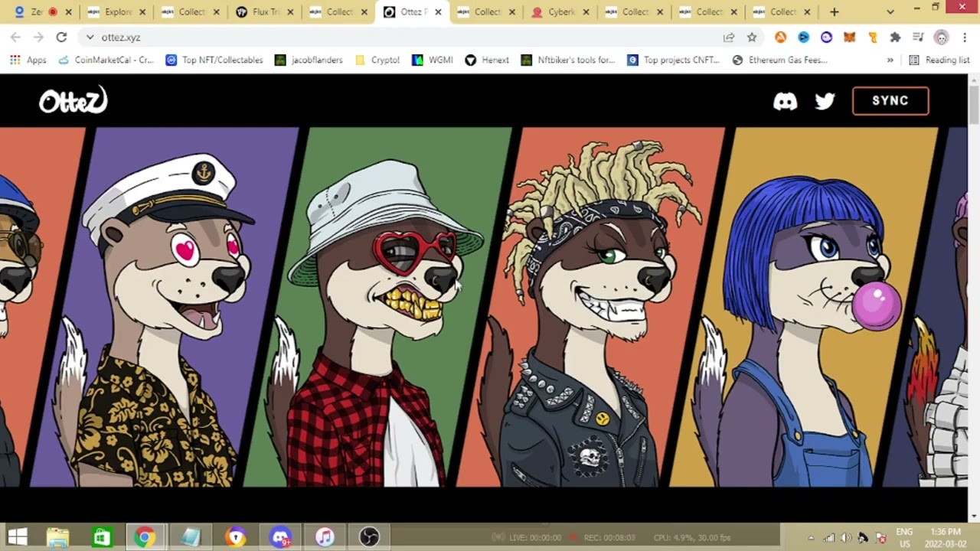Viewport: 980px width, 551px height.
Task: Click the ENG US language indicator
Action: tap(904, 537)
